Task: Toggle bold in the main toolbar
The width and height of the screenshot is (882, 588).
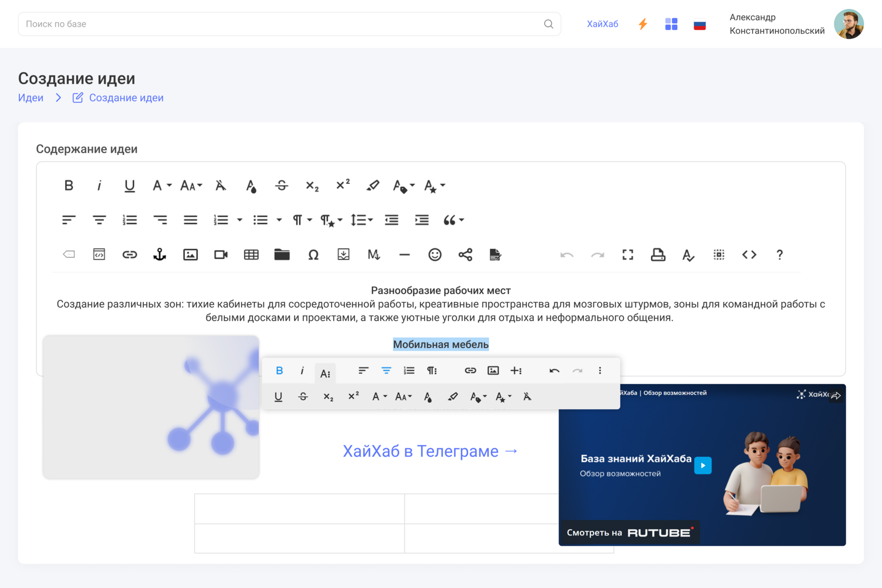Action: pos(69,185)
